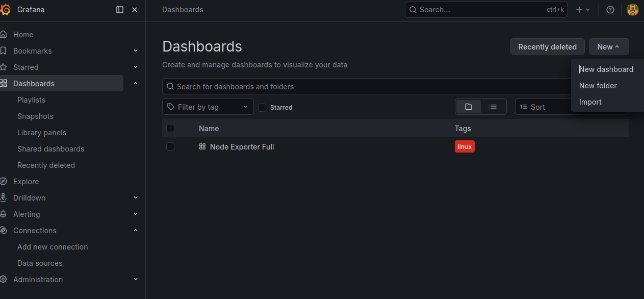
Task: Click the Administration gear icon
Action: tap(4, 280)
